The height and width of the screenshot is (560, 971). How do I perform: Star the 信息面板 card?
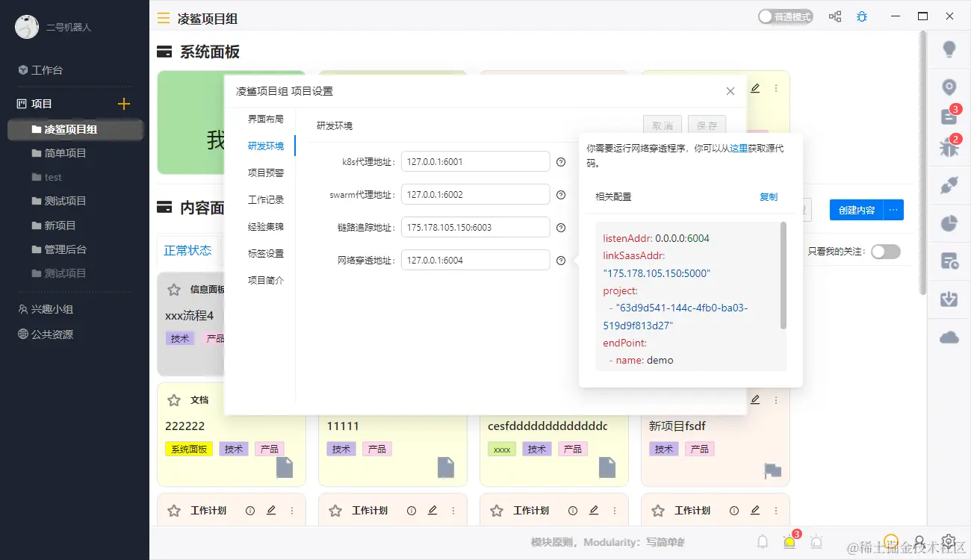(174, 289)
